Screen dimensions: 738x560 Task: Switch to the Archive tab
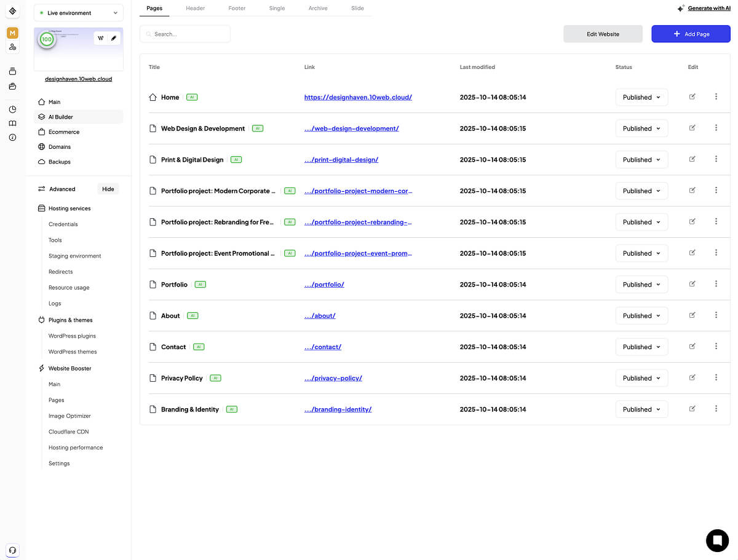click(318, 8)
